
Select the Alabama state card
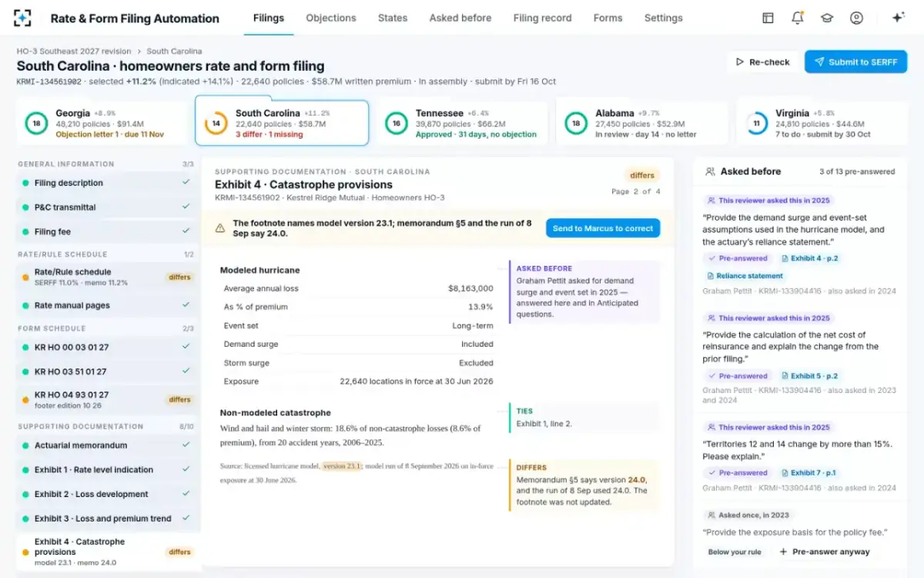pyautogui.click(x=642, y=123)
